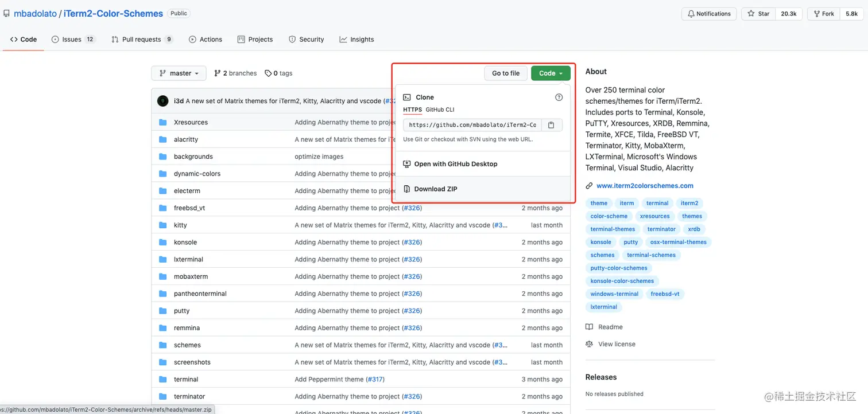
Task: Go to the Projects tab
Action: (255, 40)
